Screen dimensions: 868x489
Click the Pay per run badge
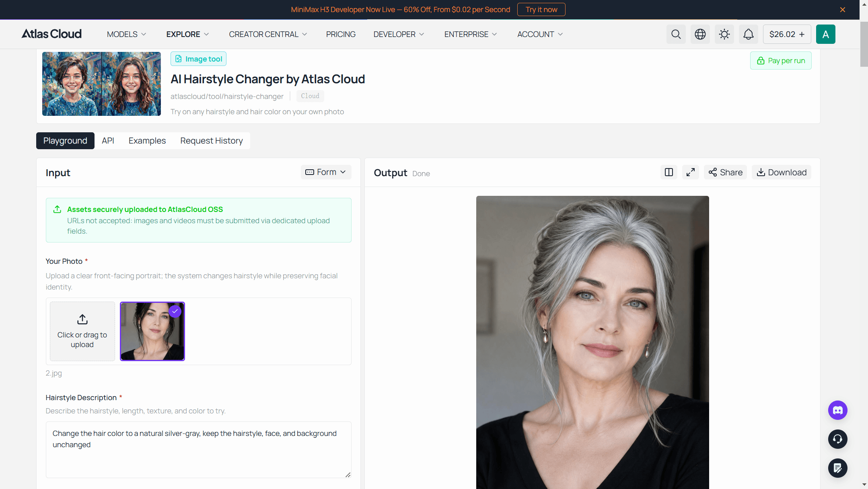[780, 61]
